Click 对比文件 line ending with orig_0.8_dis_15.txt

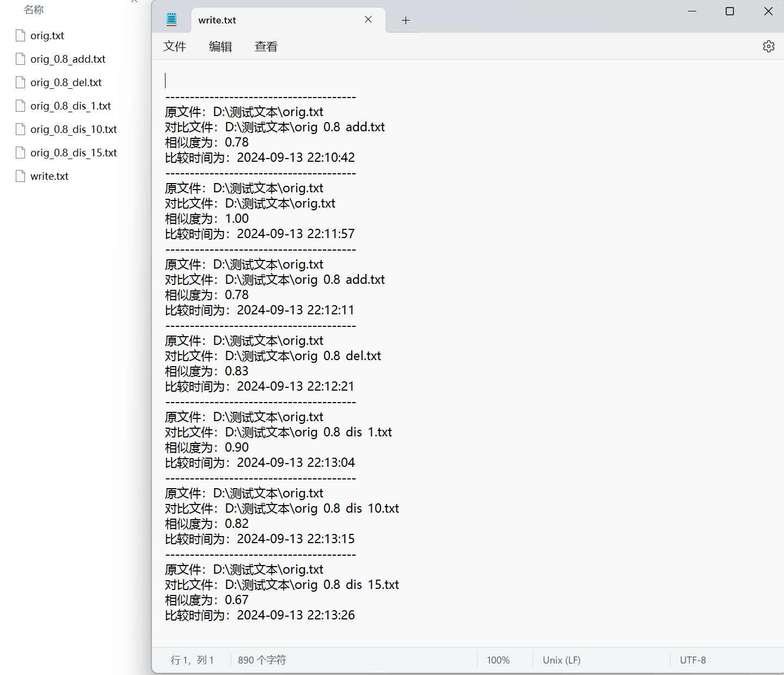click(282, 585)
